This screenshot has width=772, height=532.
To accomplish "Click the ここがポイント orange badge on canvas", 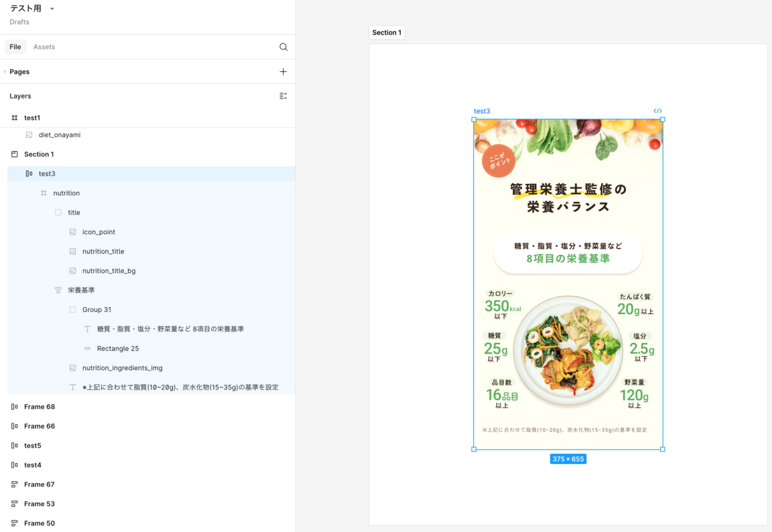I will point(499,161).
